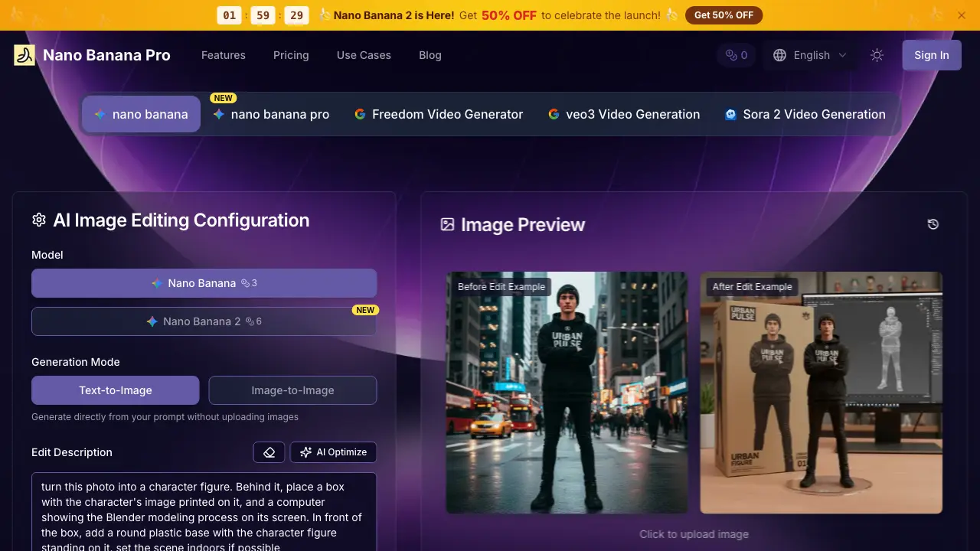The image size is (980, 551).
Task: Click the promo countdown timer in the banner
Action: click(263, 15)
